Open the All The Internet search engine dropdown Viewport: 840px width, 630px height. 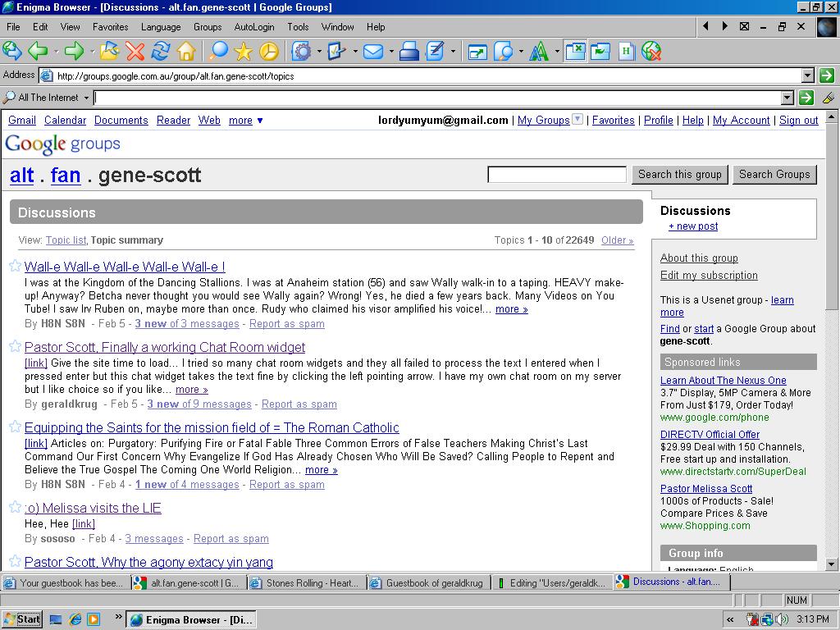tap(85, 98)
